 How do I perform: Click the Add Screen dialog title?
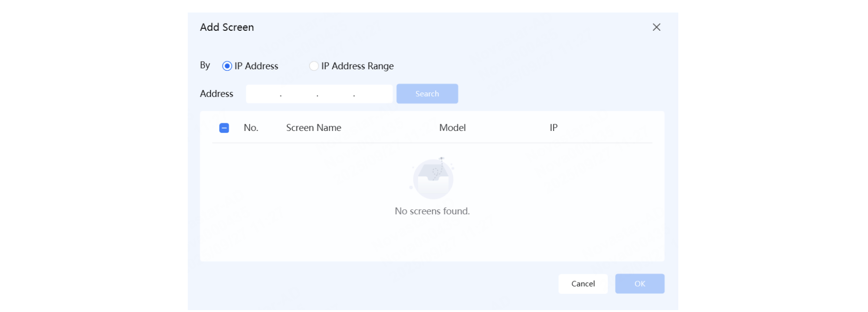coord(227,27)
